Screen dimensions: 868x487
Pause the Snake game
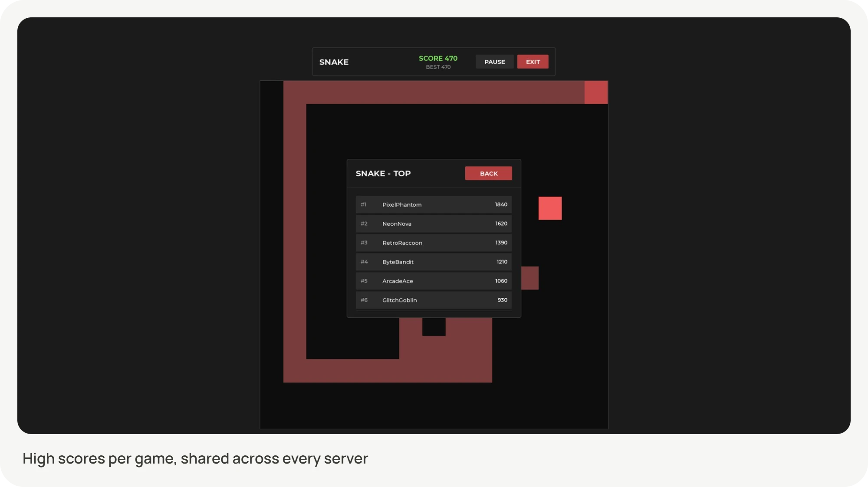click(494, 62)
